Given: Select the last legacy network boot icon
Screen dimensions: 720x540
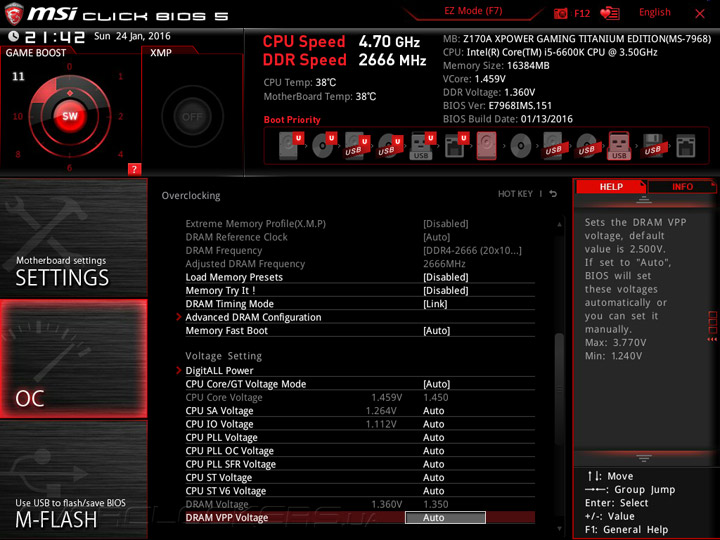Looking at the screenshot, I should (x=686, y=146).
